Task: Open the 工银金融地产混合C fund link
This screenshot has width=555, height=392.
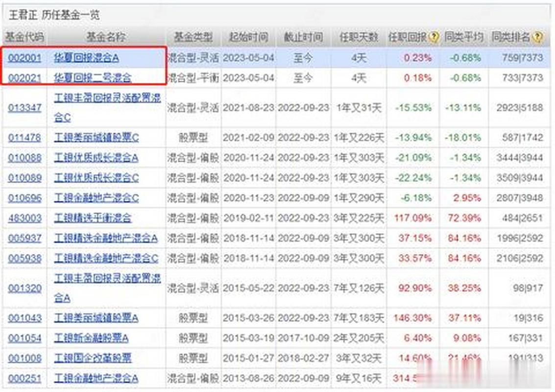Action: [97, 198]
